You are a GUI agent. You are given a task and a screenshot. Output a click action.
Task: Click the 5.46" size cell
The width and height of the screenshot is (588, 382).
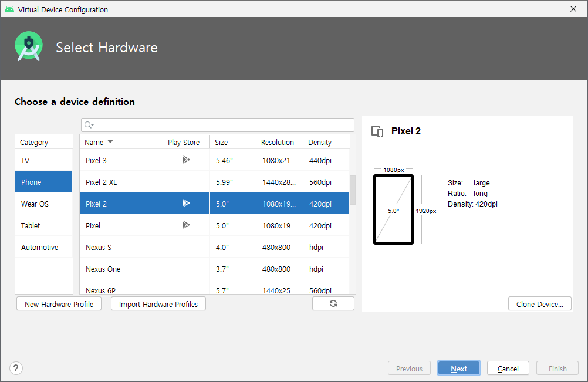point(233,160)
